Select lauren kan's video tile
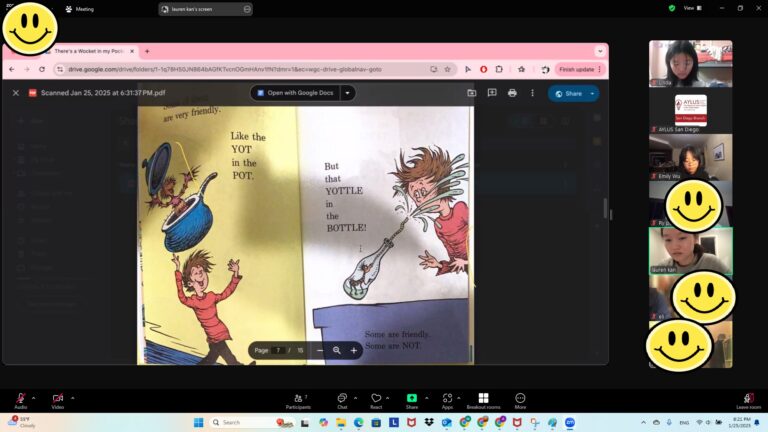The height and width of the screenshot is (432, 768). [691, 251]
